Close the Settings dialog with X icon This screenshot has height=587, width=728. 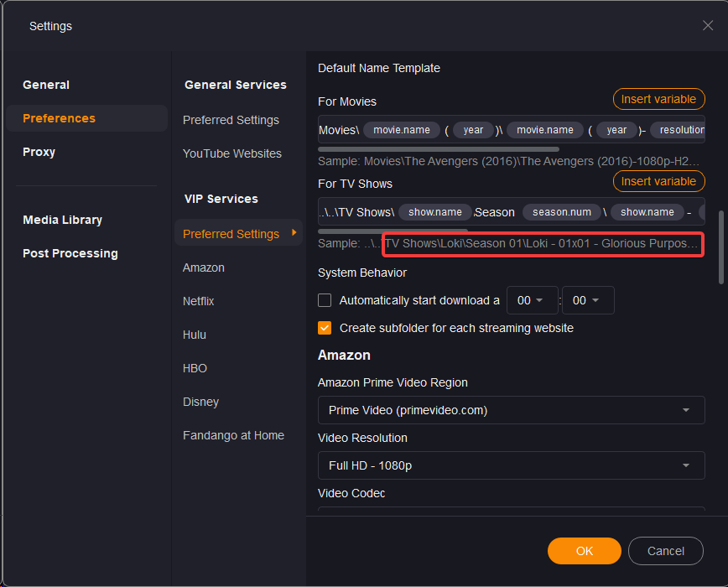708,25
